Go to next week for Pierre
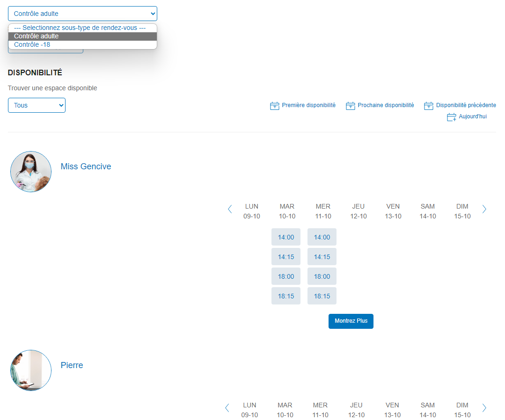This screenshot has height=420, width=505. (x=484, y=408)
